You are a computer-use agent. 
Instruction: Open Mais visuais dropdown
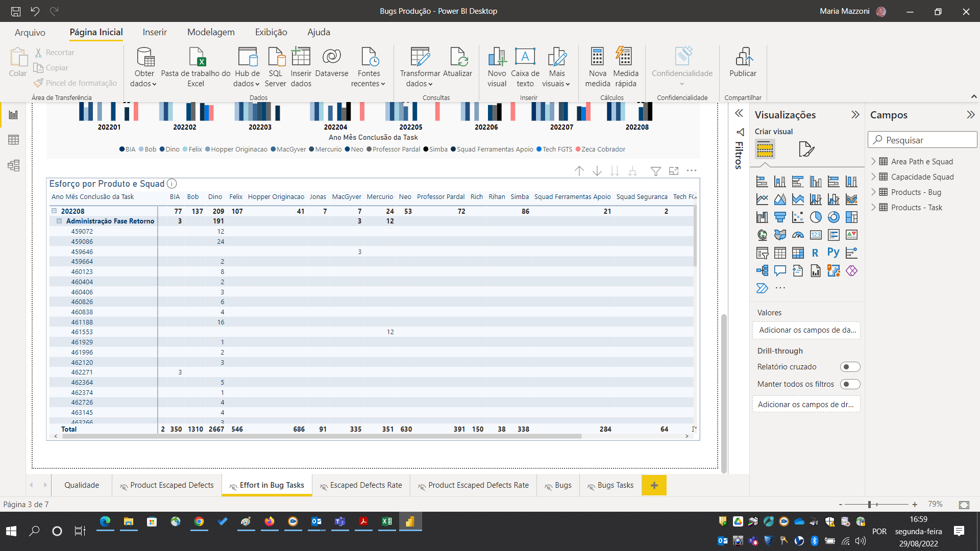556,67
